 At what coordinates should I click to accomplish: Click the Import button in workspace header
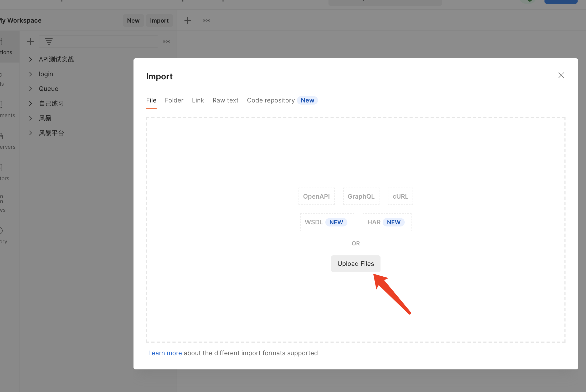pos(159,20)
